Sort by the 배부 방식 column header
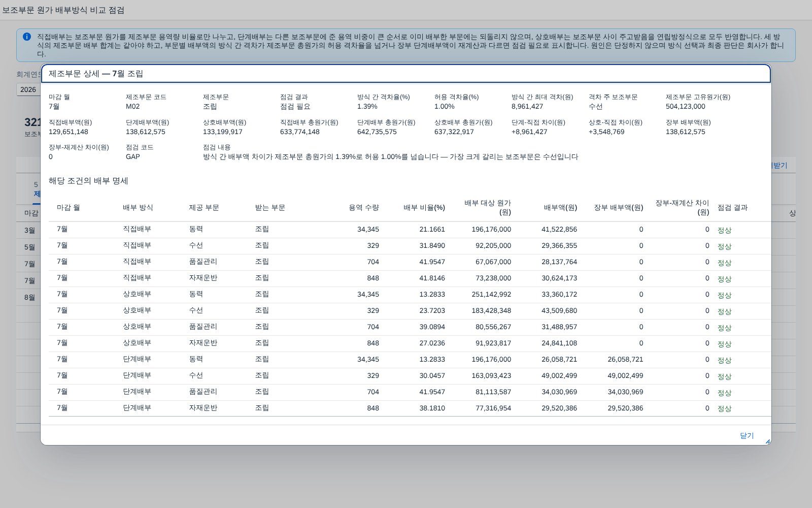Viewport: 812px width, 508px height. pos(138,208)
